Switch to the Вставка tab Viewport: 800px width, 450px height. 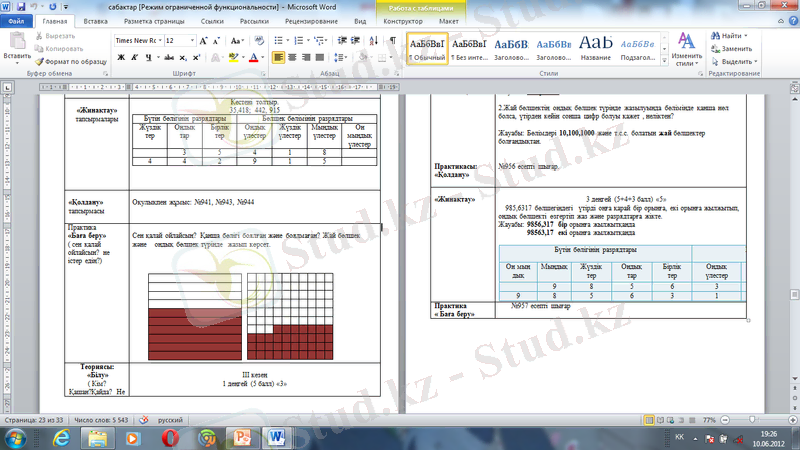(x=96, y=20)
